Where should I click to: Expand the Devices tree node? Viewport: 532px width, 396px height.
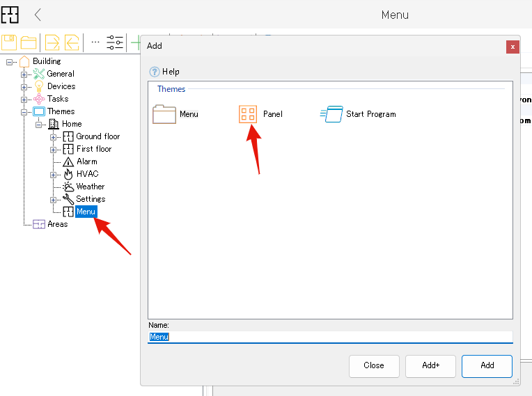click(24, 87)
